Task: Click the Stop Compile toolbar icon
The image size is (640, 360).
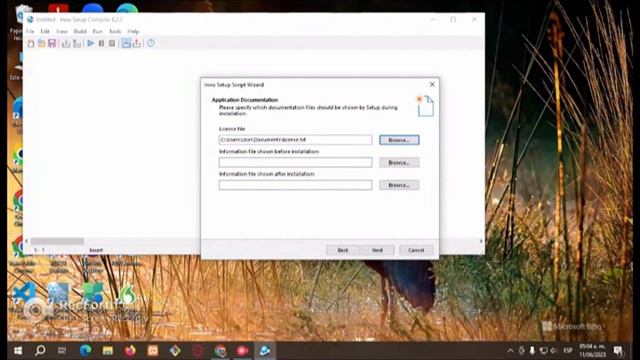Action: 77,43
